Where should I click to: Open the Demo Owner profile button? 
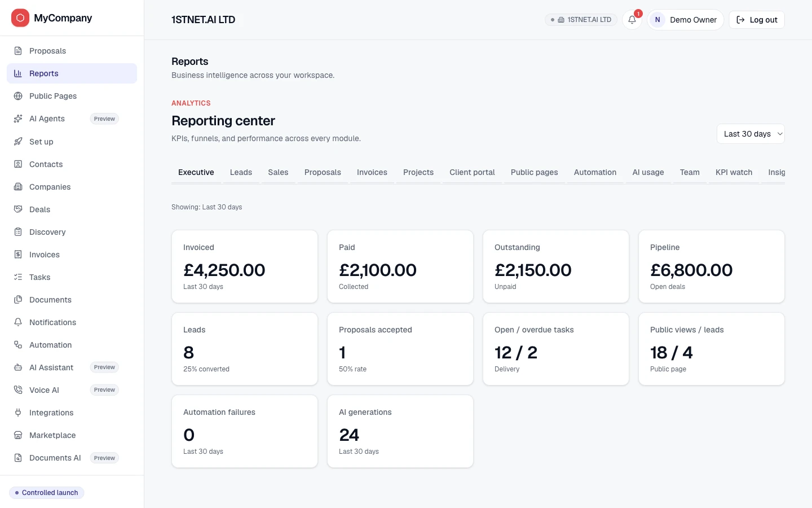pyautogui.click(x=685, y=20)
